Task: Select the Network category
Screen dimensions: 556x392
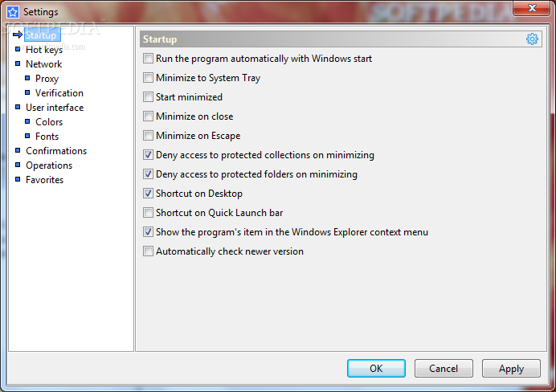Action: pyautogui.click(x=43, y=64)
